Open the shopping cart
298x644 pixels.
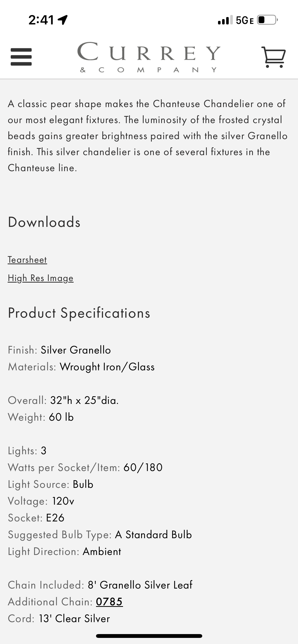click(x=274, y=57)
